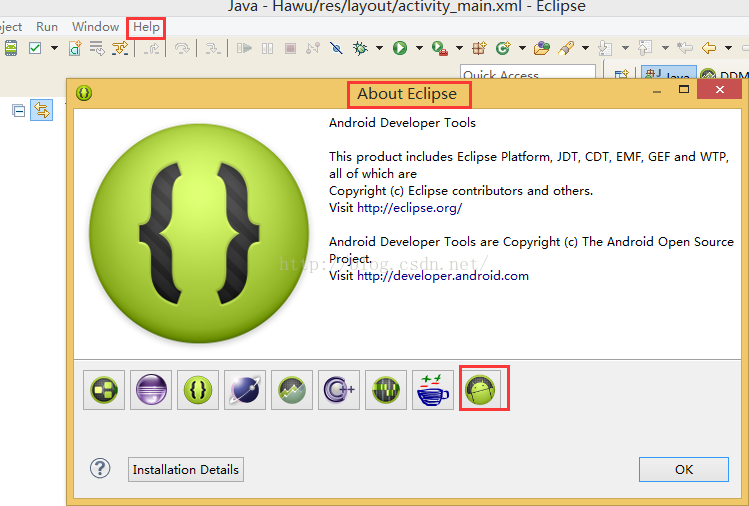This screenshot has height=506, width=749.
Task: Click the green striped circle feature icon
Action: 386,390
